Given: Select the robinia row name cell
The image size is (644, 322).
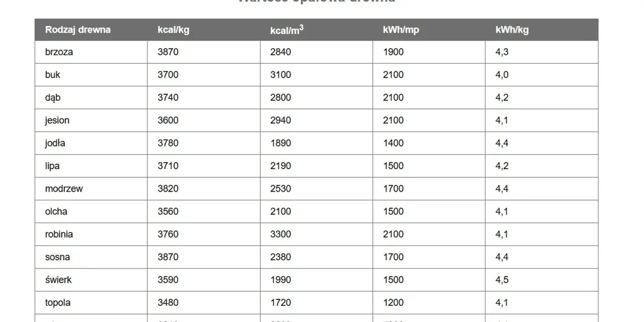Looking at the screenshot, I should click(x=91, y=234).
